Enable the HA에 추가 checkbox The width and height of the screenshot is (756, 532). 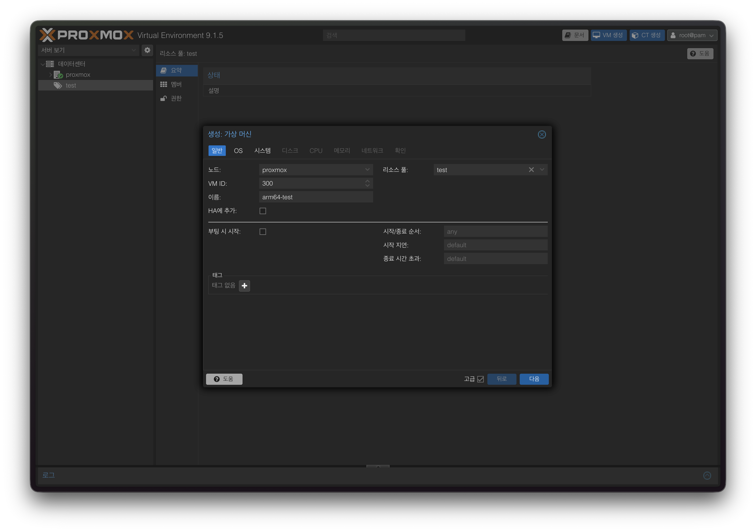(263, 211)
